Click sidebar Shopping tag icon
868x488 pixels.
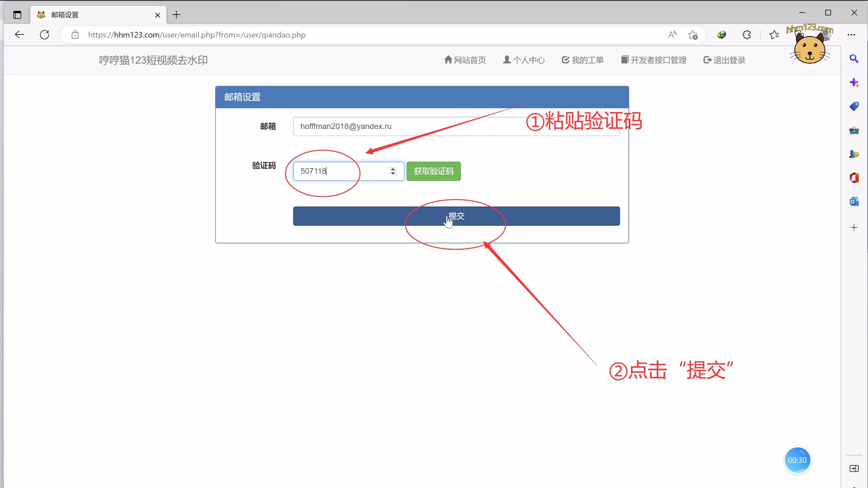pyautogui.click(x=854, y=106)
